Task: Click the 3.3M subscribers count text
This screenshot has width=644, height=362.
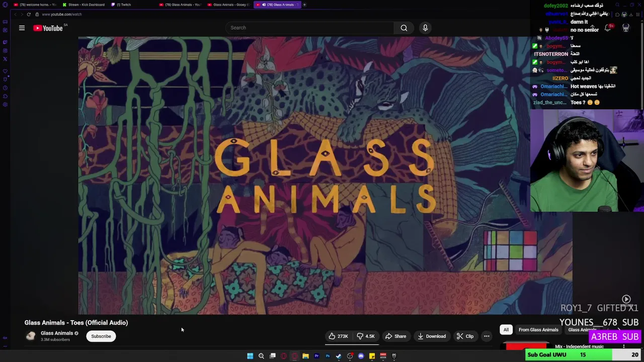Action: pos(55,340)
